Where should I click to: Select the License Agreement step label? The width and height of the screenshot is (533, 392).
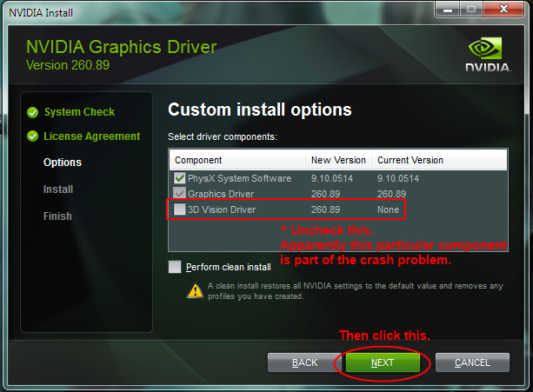[x=92, y=136]
